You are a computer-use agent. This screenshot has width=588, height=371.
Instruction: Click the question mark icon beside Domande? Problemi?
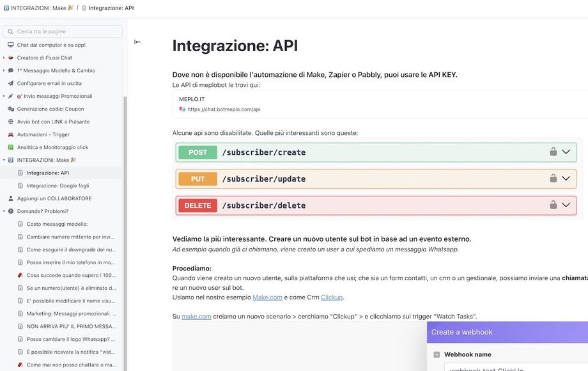pyautogui.click(x=11, y=211)
